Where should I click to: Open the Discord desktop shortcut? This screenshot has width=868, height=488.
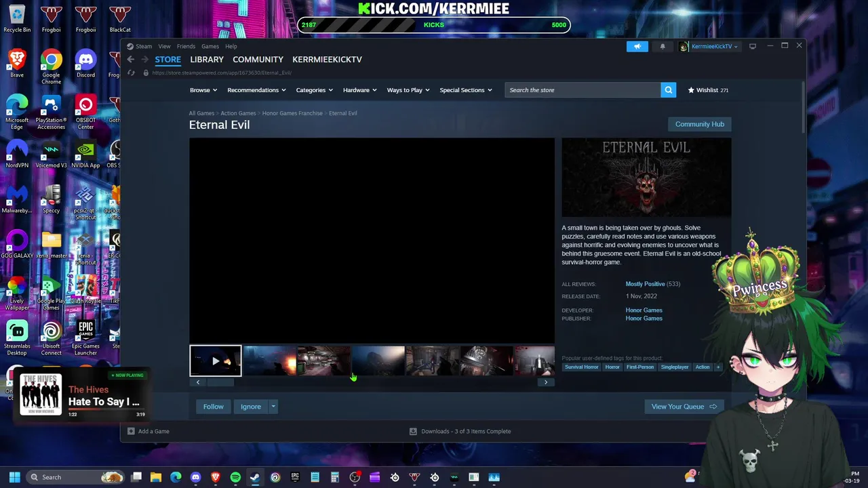85,63
